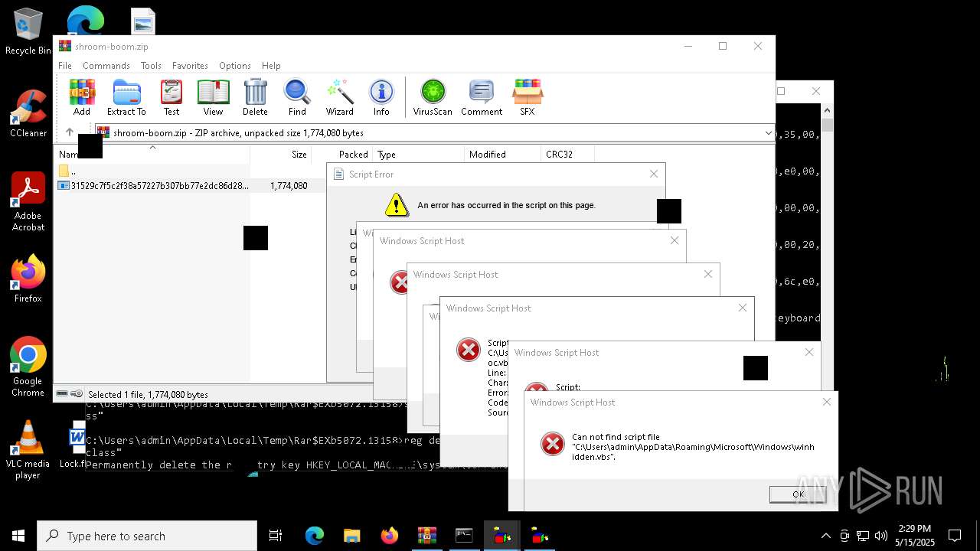The image size is (980, 551).
Task: Open Firefox from the taskbar
Action: point(389,536)
